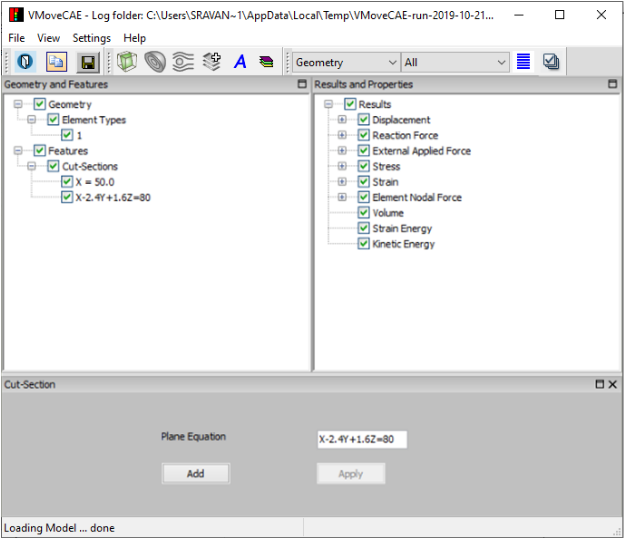Screen dimensions: 624x539
Task: Toggle the element type 1 checkbox
Action: coord(67,135)
